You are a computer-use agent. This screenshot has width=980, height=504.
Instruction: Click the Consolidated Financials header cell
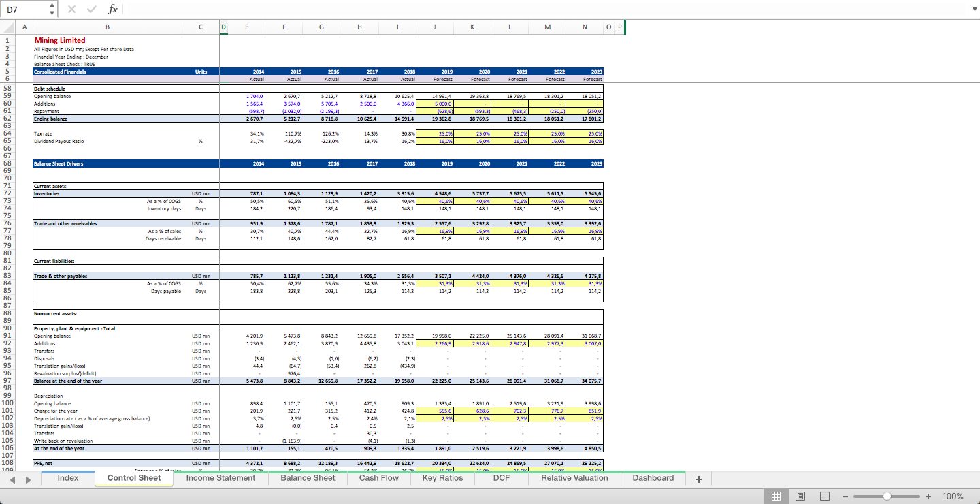(x=59, y=72)
